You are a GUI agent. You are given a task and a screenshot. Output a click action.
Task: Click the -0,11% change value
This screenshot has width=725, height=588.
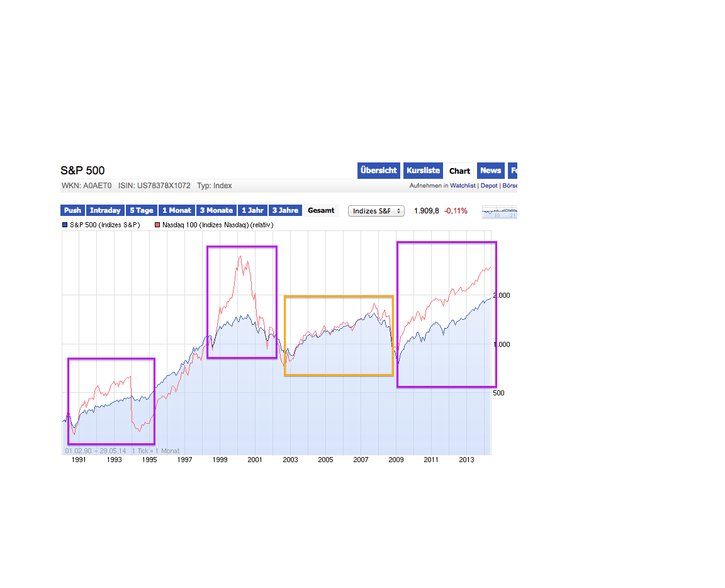click(x=456, y=211)
